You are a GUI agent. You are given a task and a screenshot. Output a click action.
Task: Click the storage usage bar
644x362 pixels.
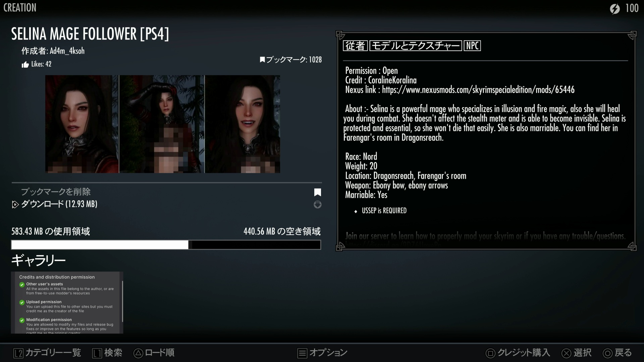[166, 245]
